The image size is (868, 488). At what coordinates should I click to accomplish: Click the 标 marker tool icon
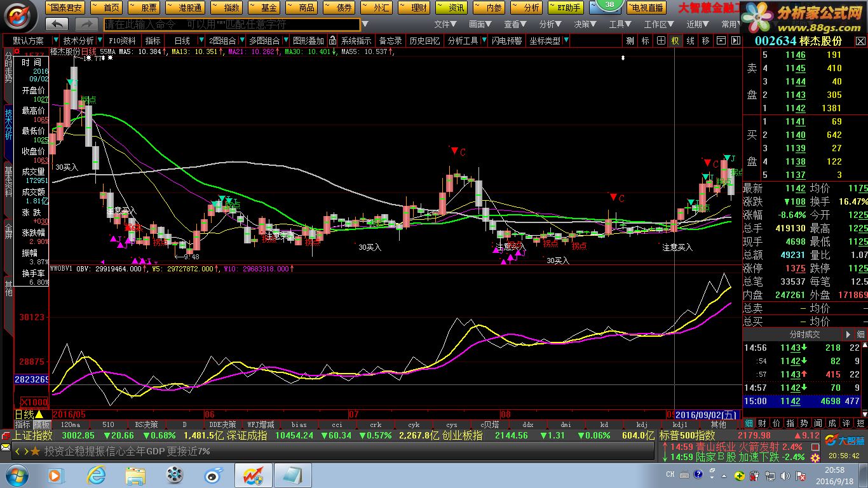point(646,40)
